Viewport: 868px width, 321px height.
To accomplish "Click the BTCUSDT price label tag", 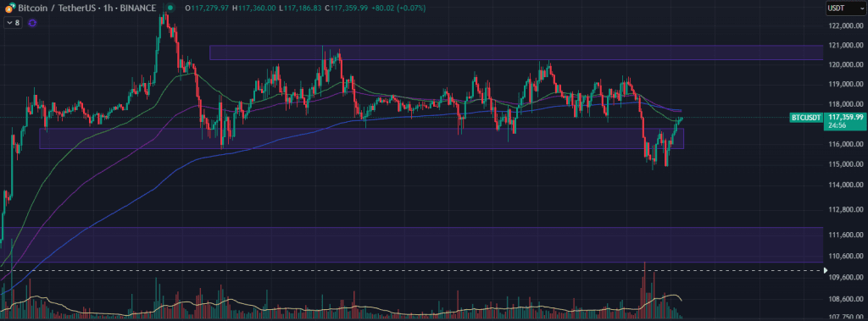I will pyautogui.click(x=805, y=118).
